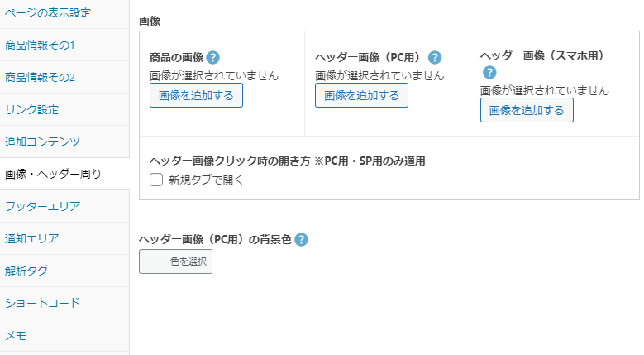Open the 解析タグ tab
This screenshot has height=355, width=644.
(x=64, y=271)
